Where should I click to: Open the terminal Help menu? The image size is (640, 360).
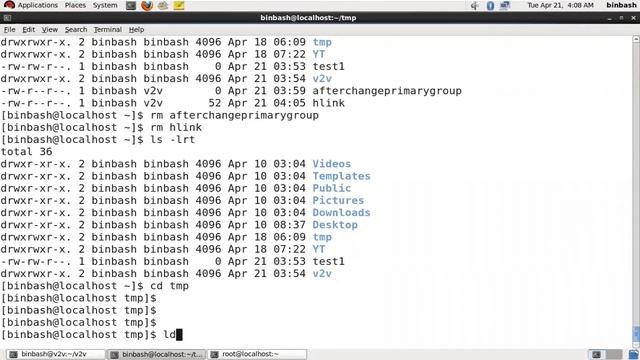(136, 29)
